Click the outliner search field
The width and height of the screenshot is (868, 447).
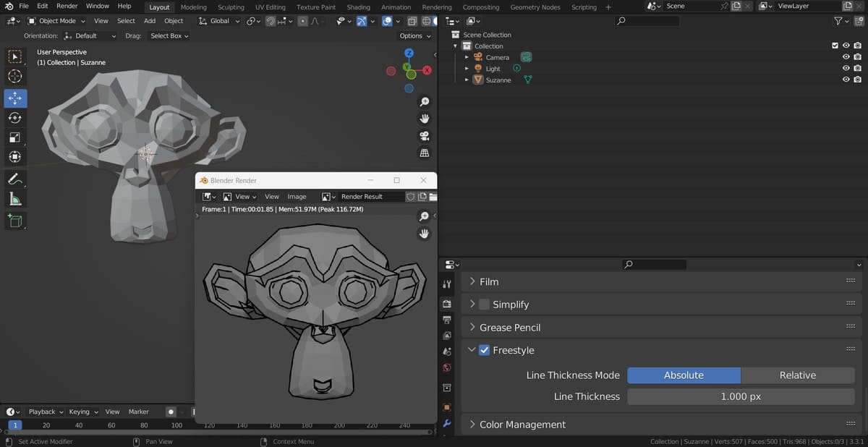pos(647,21)
